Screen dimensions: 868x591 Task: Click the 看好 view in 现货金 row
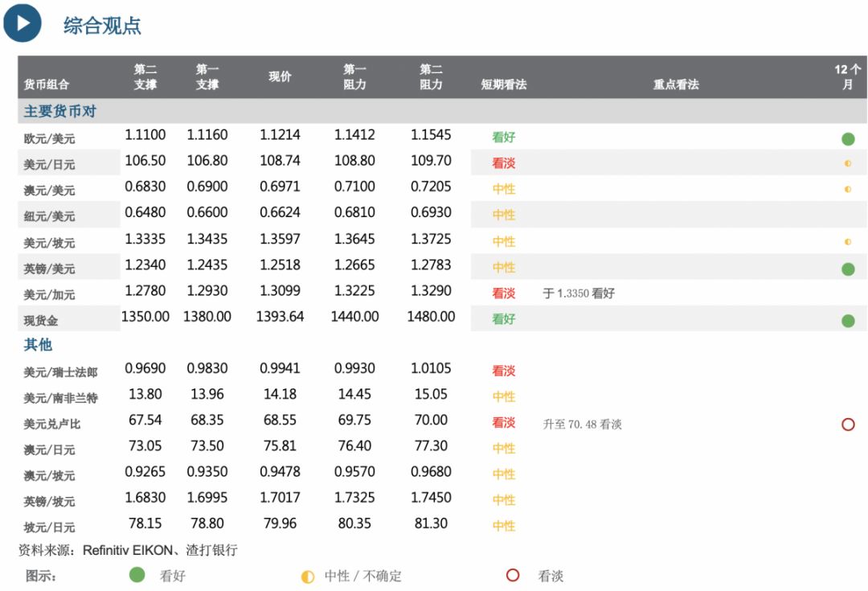504,318
